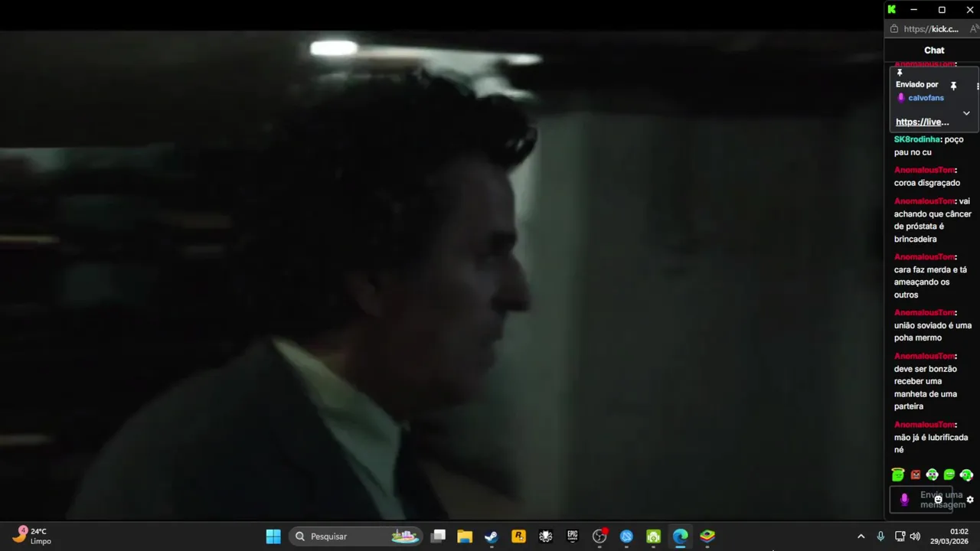The height and width of the screenshot is (551, 980).
Task: Open Steam from the taskbar
Action: (x=492, y=536)
